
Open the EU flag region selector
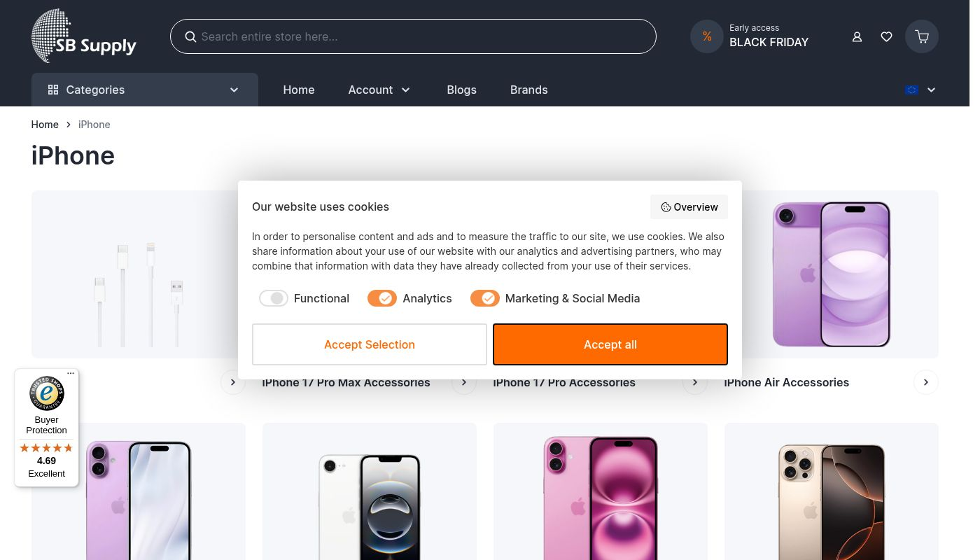[x=920, y=90]
